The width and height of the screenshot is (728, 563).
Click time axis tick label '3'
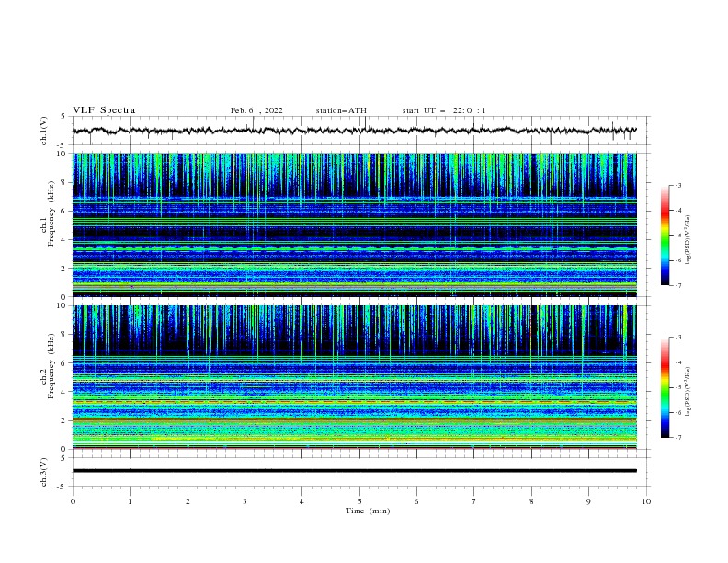[x=245, y=501]
